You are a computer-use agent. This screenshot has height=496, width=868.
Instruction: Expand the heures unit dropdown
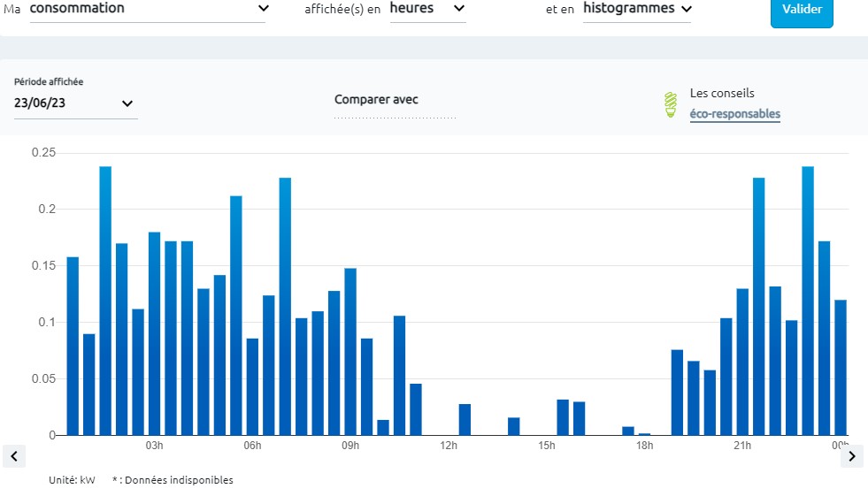click(x=427, y=9)
